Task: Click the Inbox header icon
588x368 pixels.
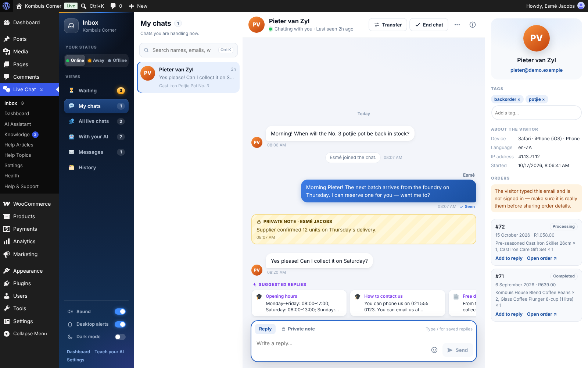Action: 71,26
